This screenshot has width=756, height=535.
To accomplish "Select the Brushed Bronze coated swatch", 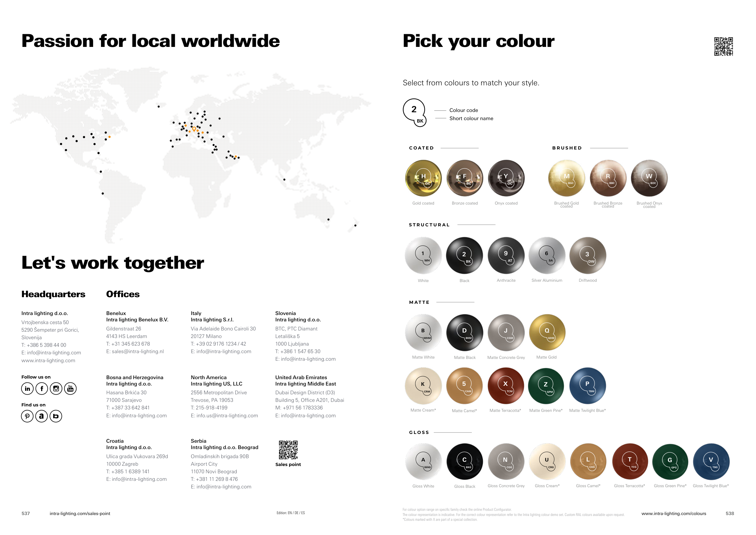I will tap(608, 178).
